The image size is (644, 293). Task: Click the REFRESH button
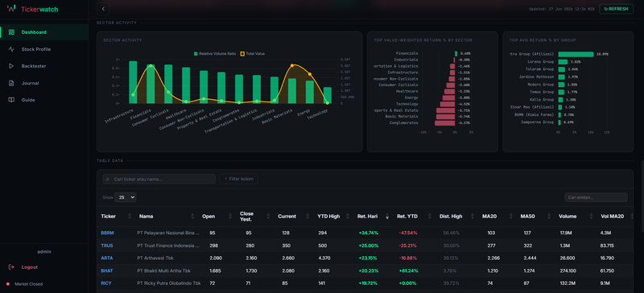coord(616,9)
